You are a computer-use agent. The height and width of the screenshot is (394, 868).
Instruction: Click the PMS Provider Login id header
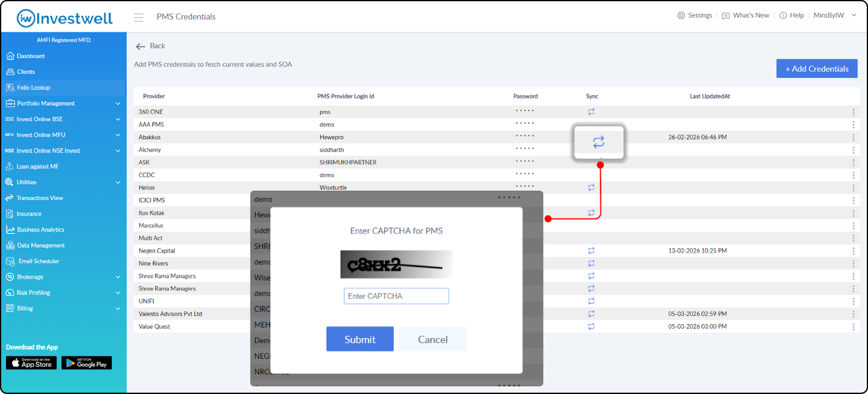[x=346, y=96]
